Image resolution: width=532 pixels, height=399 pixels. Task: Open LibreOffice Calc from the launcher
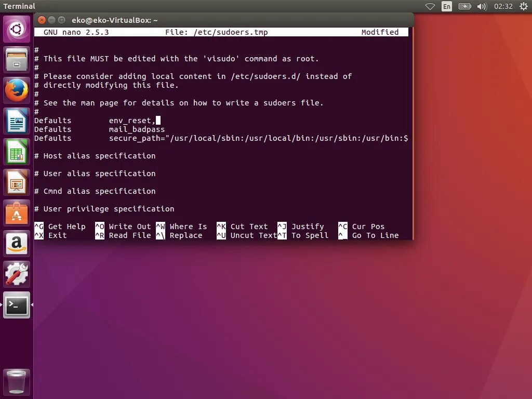point(17,152)
